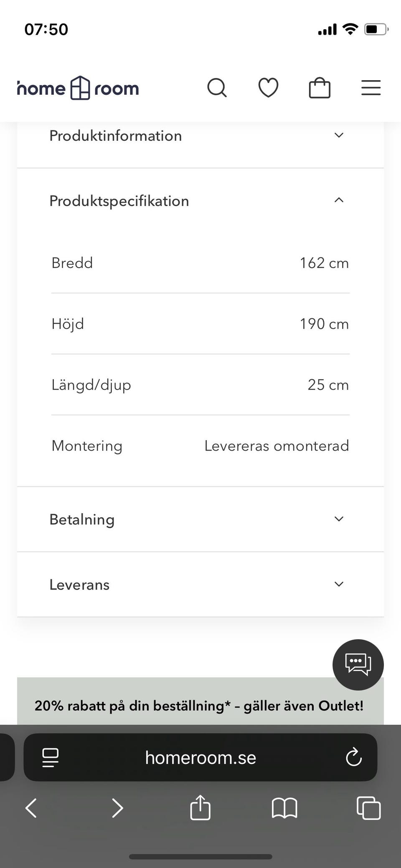Image resolution: width=401 pixels, height=868 pixels.
Task: Expand the Produktinformation section
Action: click(200, 136)
